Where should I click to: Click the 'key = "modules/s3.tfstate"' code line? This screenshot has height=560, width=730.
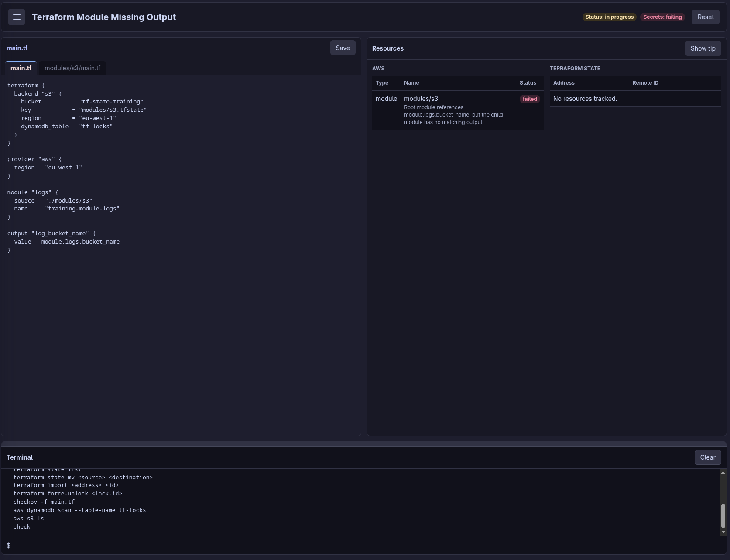pyautogui.click(x=84, y=110)
